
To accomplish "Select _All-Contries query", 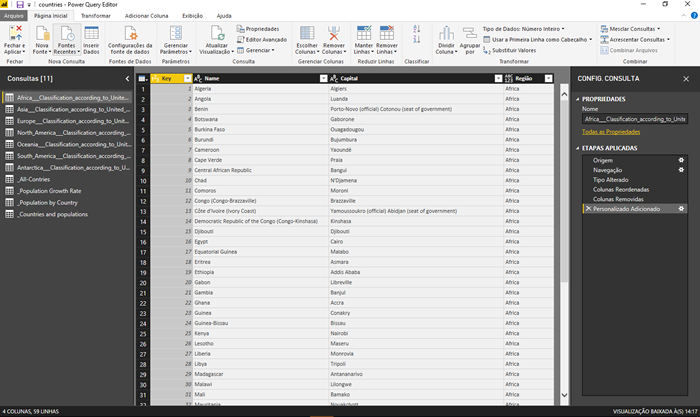I will 68,179.
